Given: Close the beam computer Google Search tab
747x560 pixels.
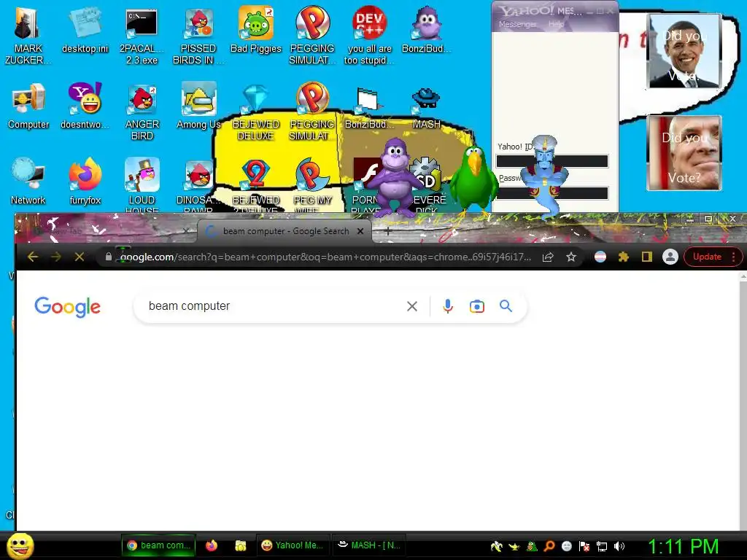Looking at the screenshot, I should (360, 231).
